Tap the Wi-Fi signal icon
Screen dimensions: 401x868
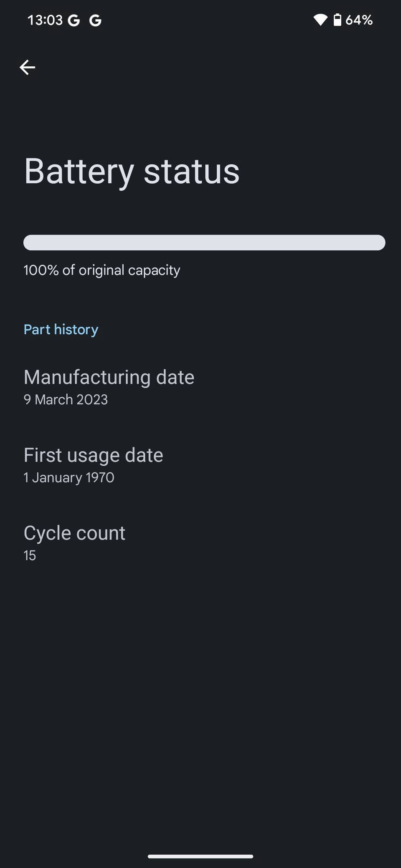point(320,20)
